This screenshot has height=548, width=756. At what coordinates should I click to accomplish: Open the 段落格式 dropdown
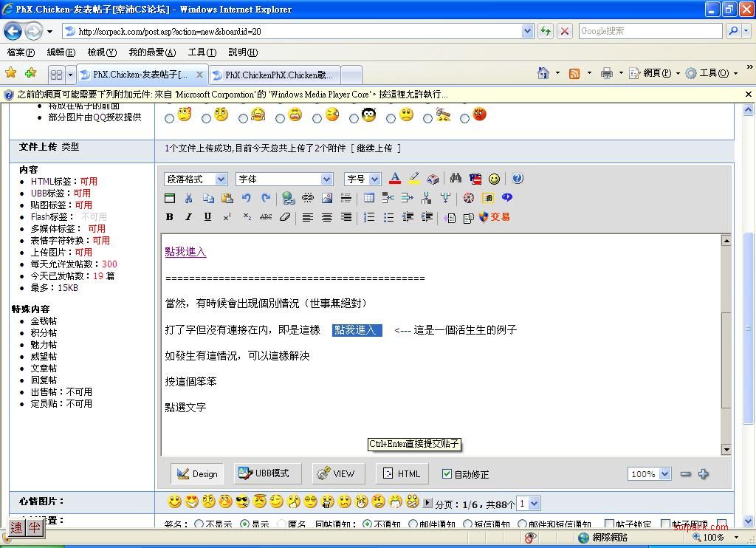click(196, 179)
